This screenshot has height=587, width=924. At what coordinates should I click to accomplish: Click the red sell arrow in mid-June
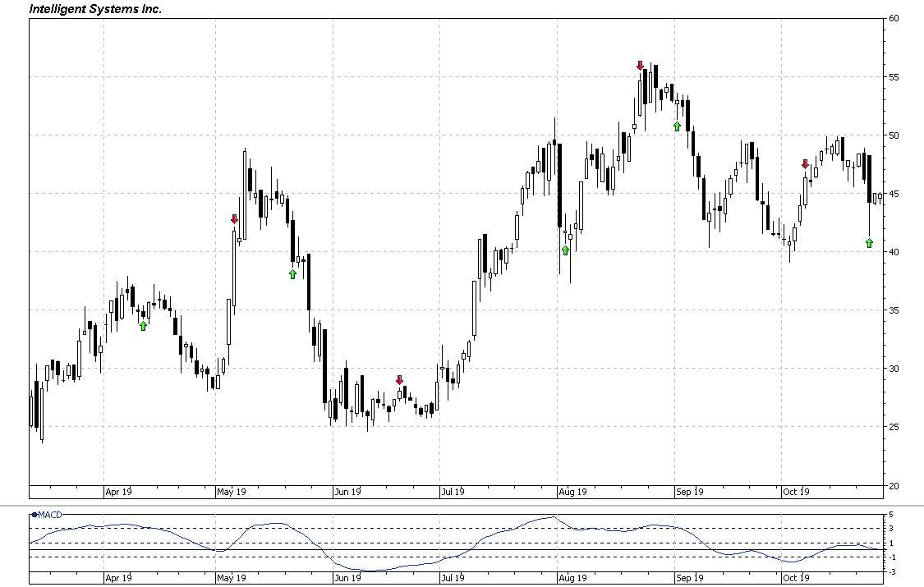(399, 380)
